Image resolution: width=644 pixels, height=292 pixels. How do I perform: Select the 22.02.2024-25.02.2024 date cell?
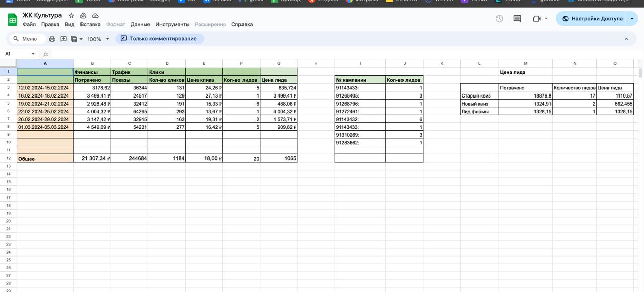[x=45, y=111]
